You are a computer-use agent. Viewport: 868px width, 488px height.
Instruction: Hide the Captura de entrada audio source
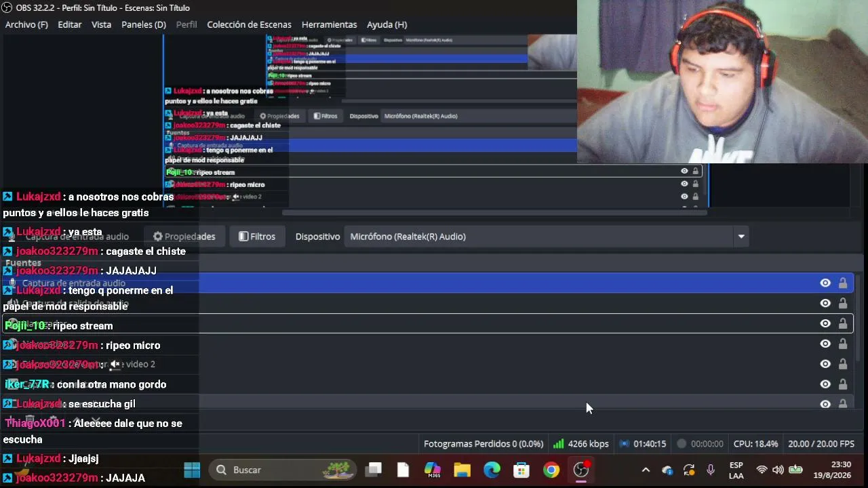(825, 283)
